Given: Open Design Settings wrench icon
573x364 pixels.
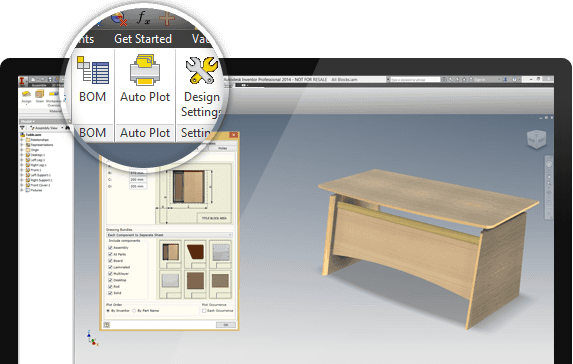Looking at the screenshot, I should click(202, 70).
